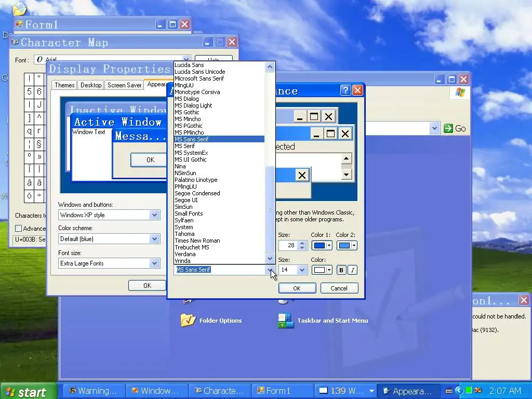
Task: Click OK in Display Properties
Action: tap(147, 286)
